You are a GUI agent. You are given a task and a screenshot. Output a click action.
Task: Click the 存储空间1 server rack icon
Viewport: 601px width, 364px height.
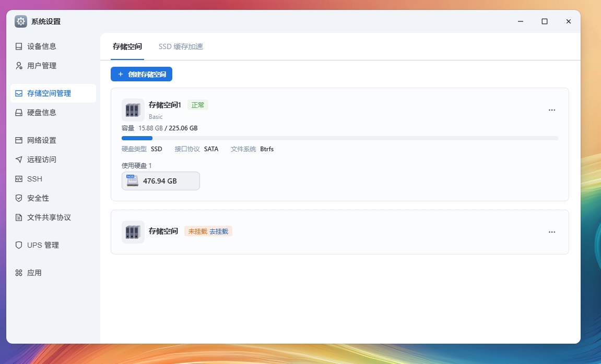pyautogui.click(x=133, y=110)
